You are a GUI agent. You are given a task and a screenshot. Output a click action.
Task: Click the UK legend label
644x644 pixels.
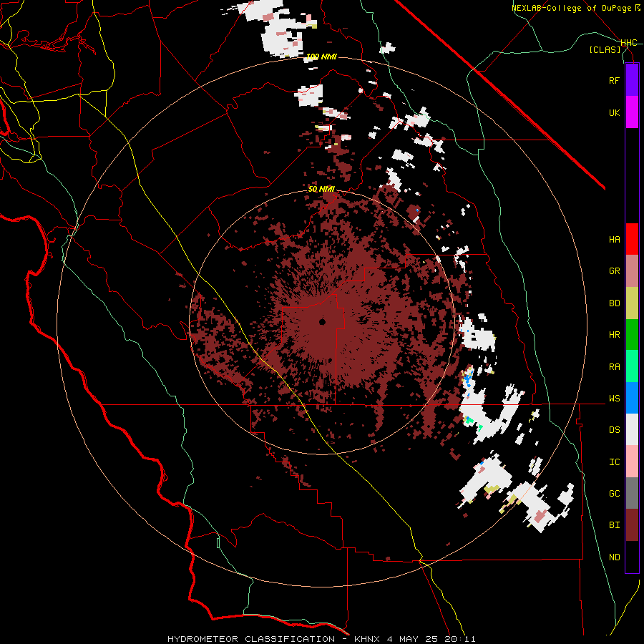point(614,112)
